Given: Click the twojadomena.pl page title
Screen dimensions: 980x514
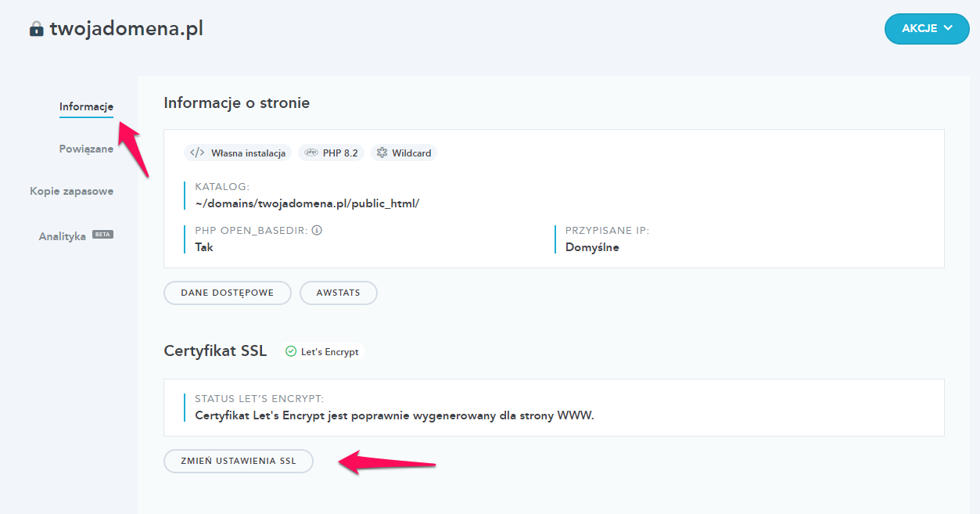Looking at the screenshot, I should click(x=127, y=29).
